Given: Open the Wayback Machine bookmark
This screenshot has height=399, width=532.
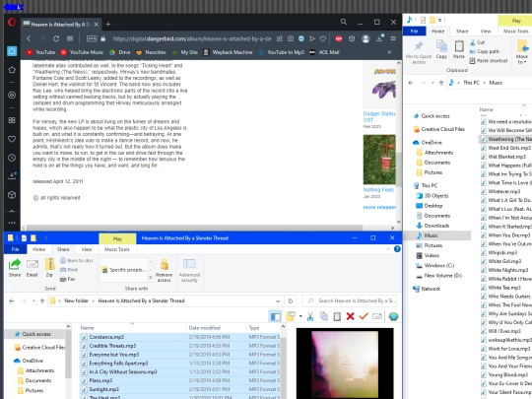Looking at the screenshot, I should pyautogui.click(x=228, y=52).
